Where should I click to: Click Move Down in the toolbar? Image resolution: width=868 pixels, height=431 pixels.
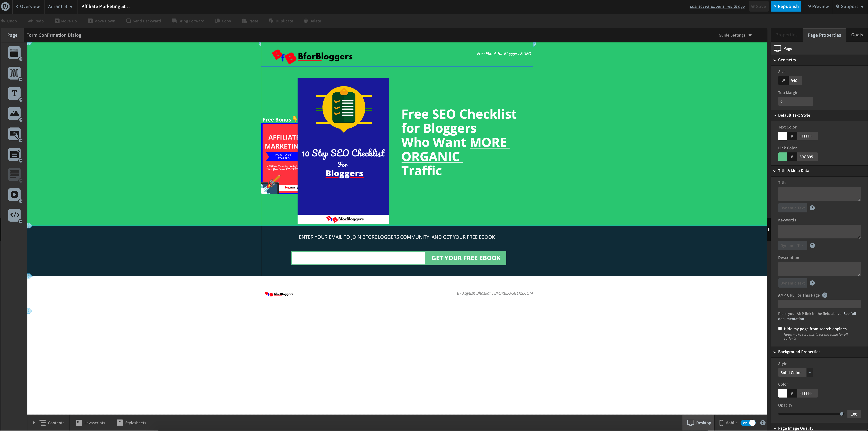(x=102, y=21)
